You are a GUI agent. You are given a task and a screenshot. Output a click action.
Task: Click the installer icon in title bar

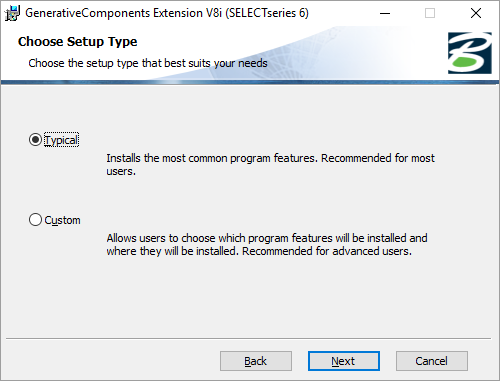(12, 13)
